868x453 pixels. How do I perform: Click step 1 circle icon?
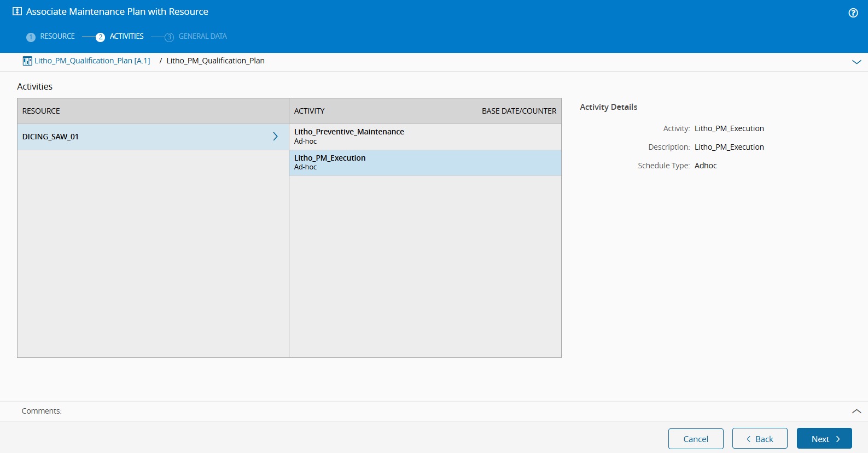tap(31, 37)
